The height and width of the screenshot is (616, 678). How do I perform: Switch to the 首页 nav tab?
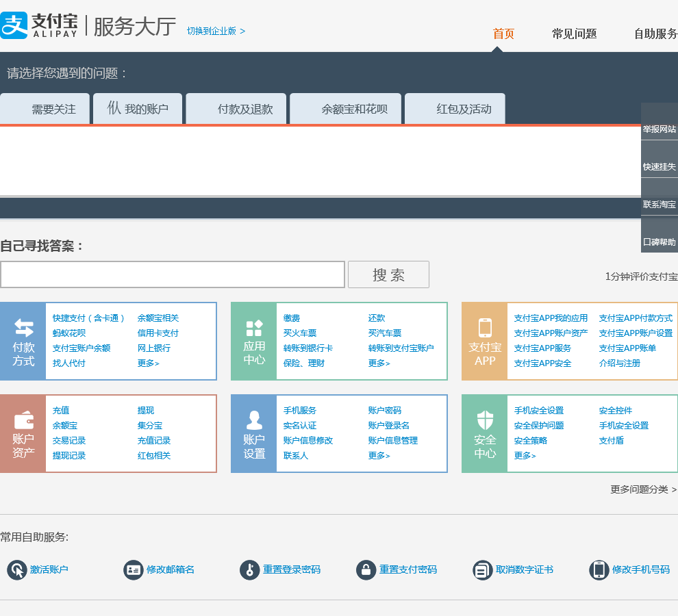(503, 34)
